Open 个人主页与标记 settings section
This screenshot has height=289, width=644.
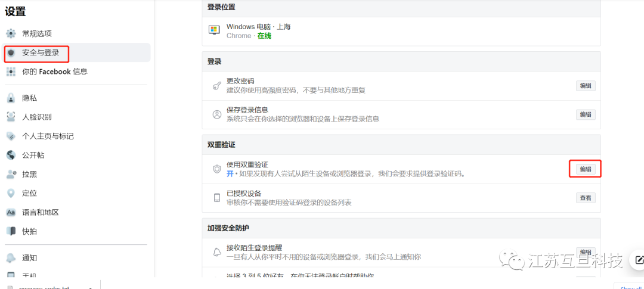[48, 136]
